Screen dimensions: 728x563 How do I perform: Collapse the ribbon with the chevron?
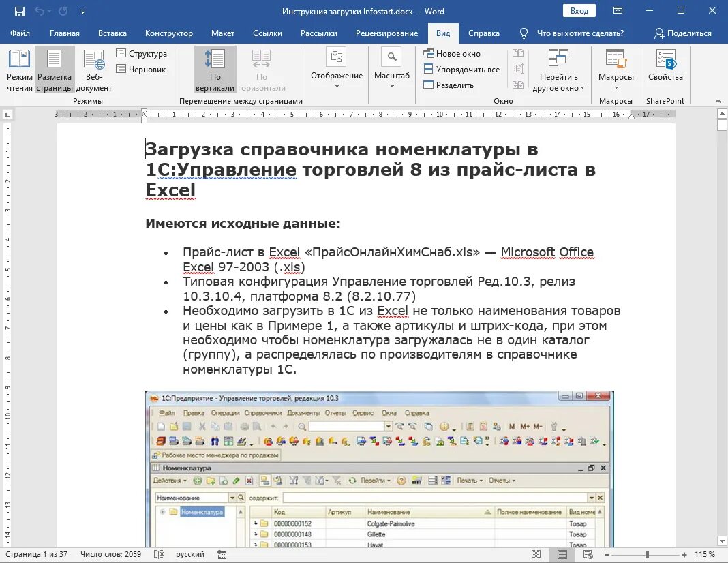pos(718,101)
